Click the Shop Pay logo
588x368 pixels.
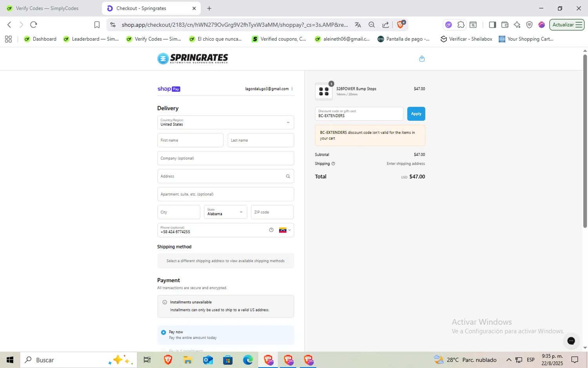coord(169,89)
